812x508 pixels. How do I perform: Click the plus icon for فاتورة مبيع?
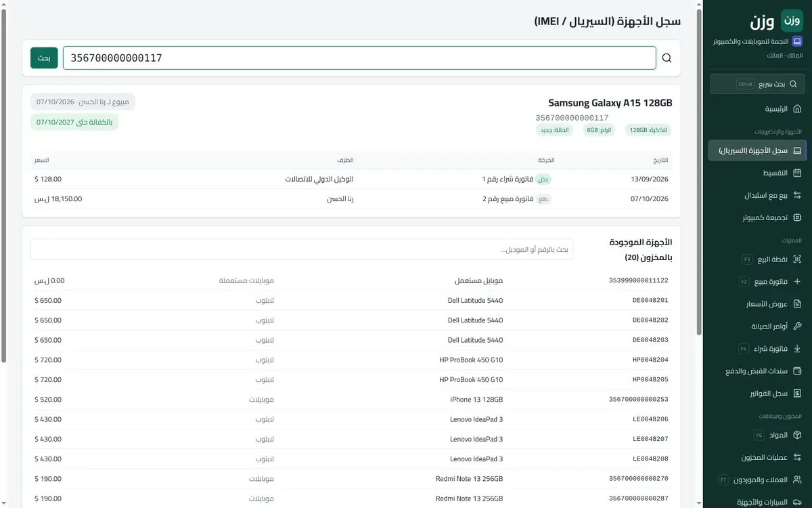pos(797,281)
